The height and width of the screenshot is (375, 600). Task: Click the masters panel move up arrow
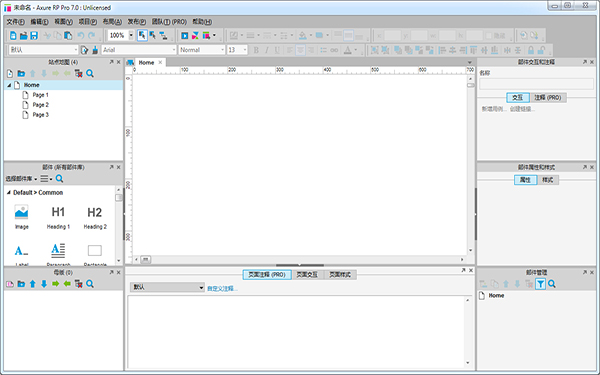[x=33, y=284]
